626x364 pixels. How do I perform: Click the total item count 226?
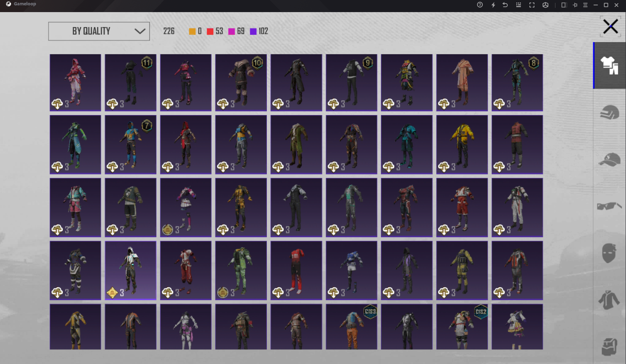pos(169,31)
